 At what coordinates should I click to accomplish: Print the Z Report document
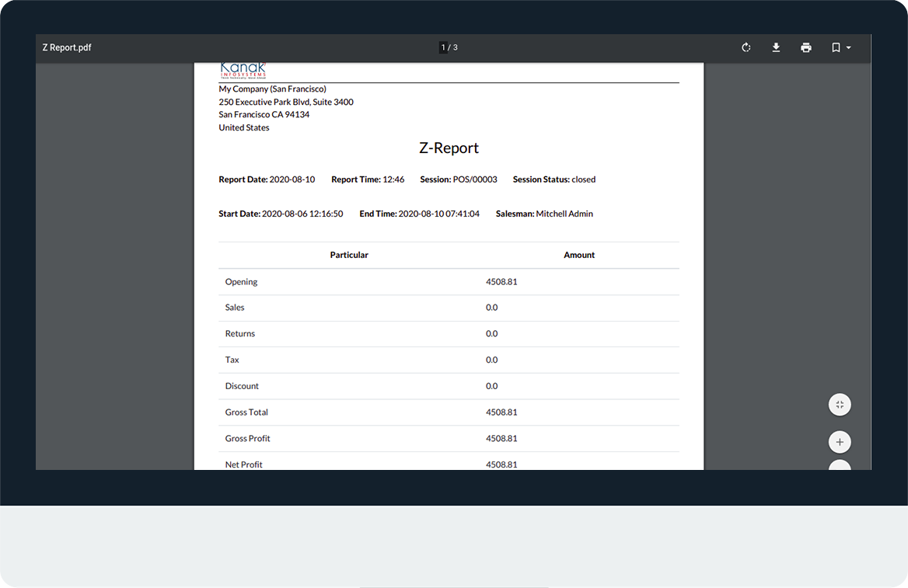(x=806, y=47)
